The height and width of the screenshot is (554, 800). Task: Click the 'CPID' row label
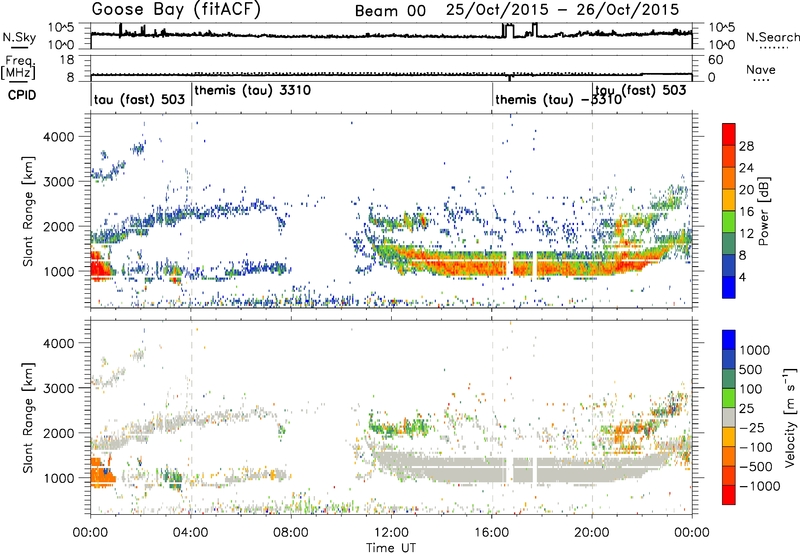[x=22, y=95]
